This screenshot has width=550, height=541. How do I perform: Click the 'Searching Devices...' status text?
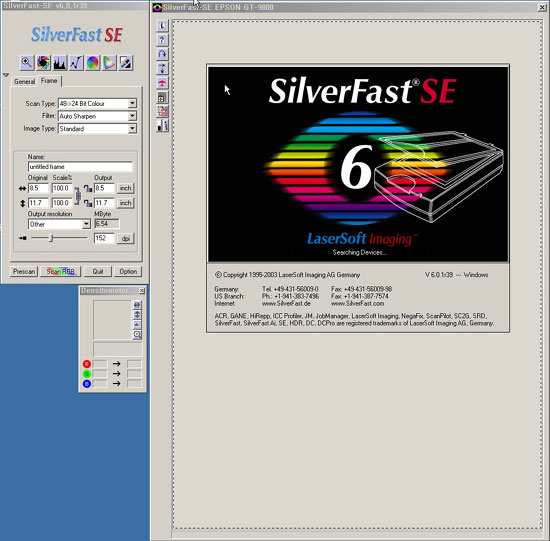[x=360, y=253]
